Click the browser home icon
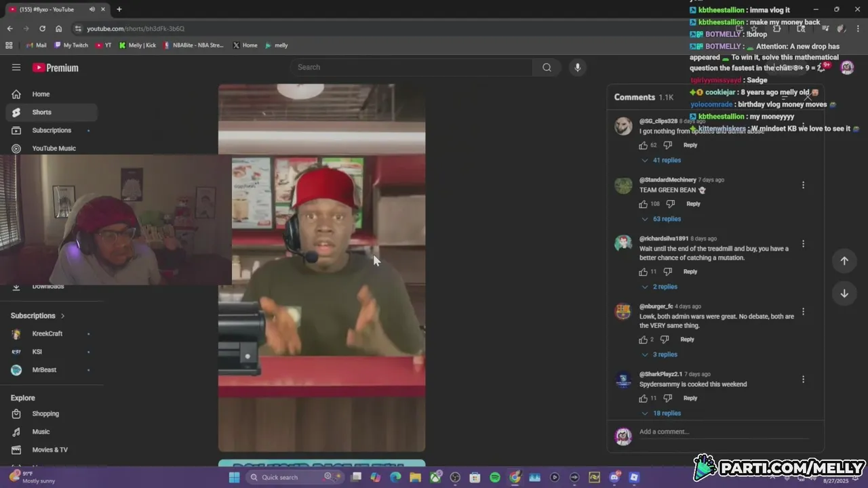Image resolution: width=868 pixels, height=488 pixels. pyautogui.click(x=59, y=28)
